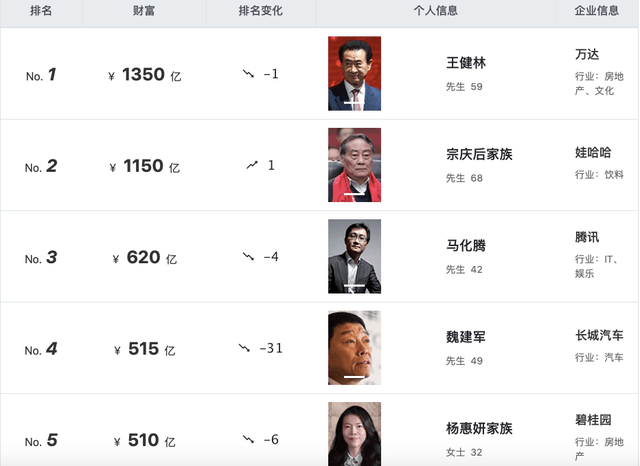Sort by the 财富 column header
The height and width of the screenshot is (466, 640).
[144, 11]
